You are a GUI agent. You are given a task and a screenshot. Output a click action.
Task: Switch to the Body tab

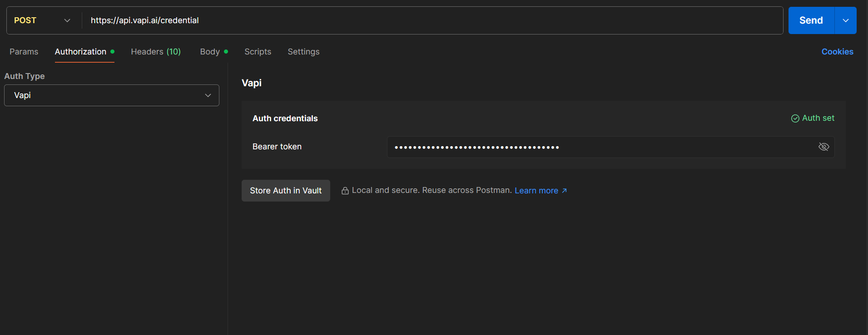pos(214,52)
